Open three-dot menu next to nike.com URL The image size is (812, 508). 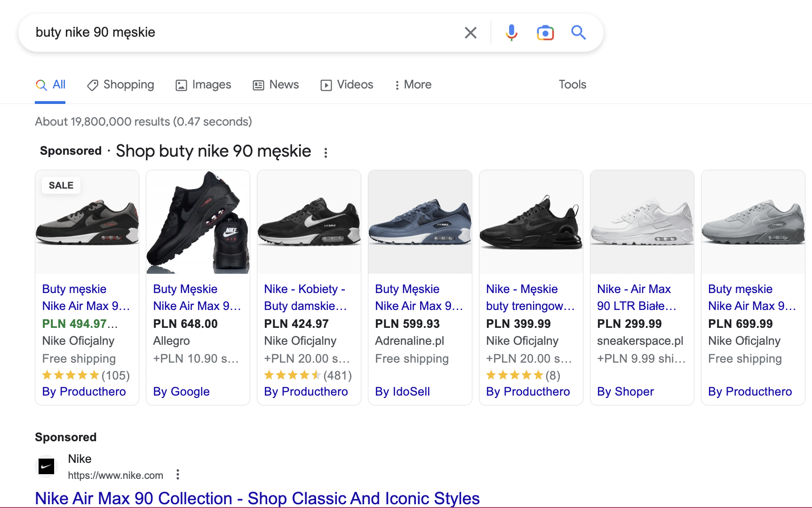pos(178,475)
